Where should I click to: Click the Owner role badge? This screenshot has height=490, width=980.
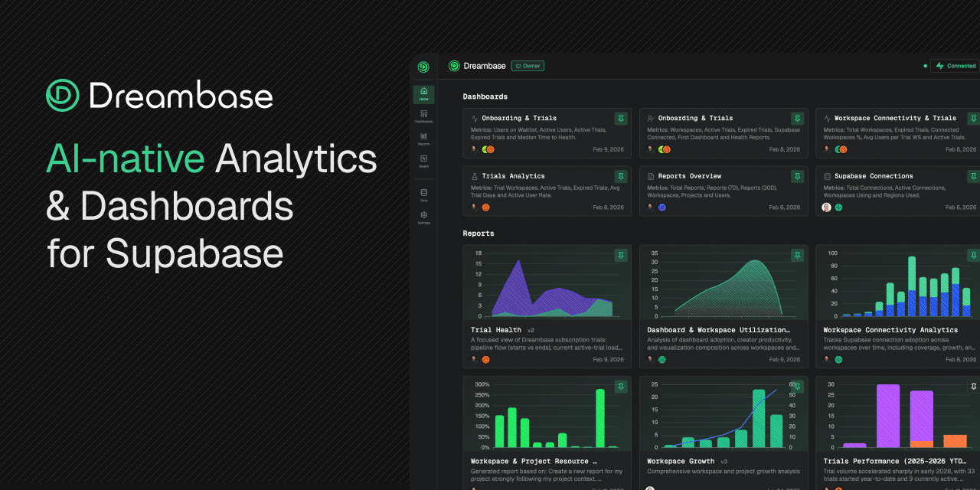tap(528, 66)
